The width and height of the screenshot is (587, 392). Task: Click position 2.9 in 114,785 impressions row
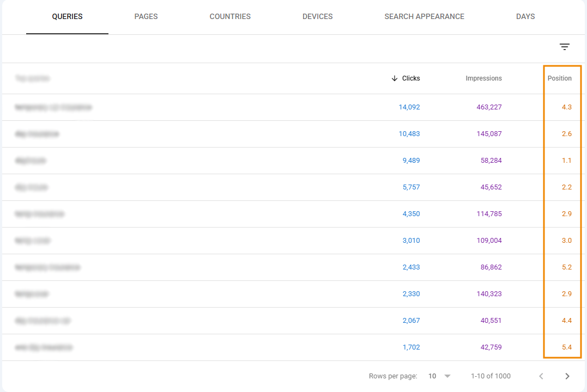(x=566, y=213)
